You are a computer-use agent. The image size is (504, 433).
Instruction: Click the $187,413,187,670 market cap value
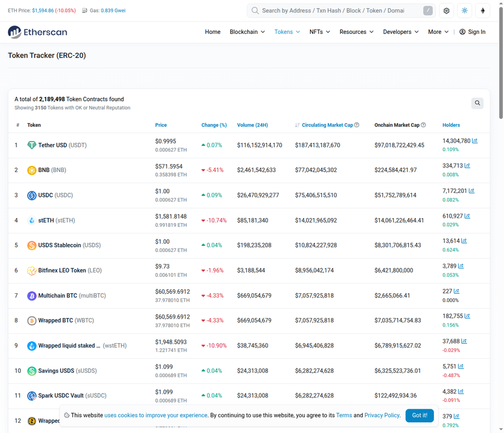(x=318, y=145)
